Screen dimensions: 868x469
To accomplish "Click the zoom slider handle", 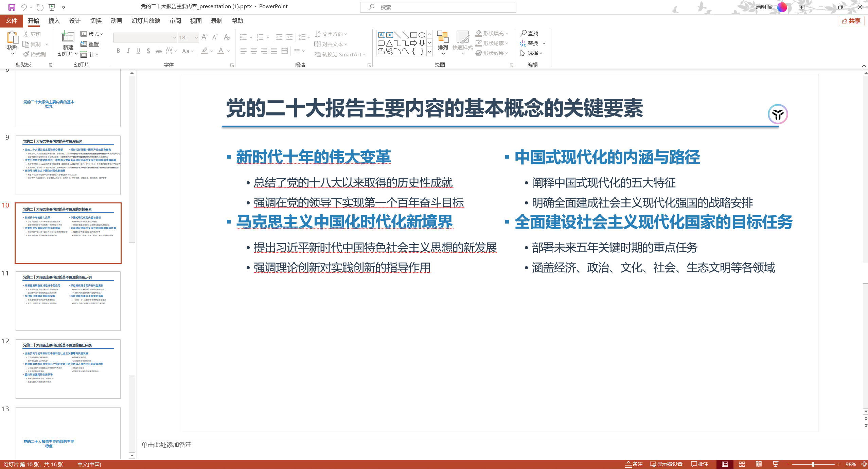I will pos(813,464).
